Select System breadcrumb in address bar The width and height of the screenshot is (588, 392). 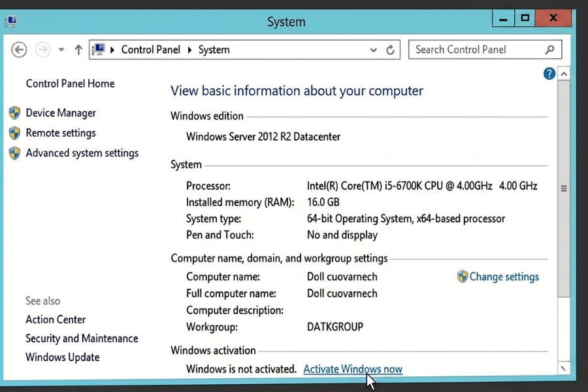(214, 50)
